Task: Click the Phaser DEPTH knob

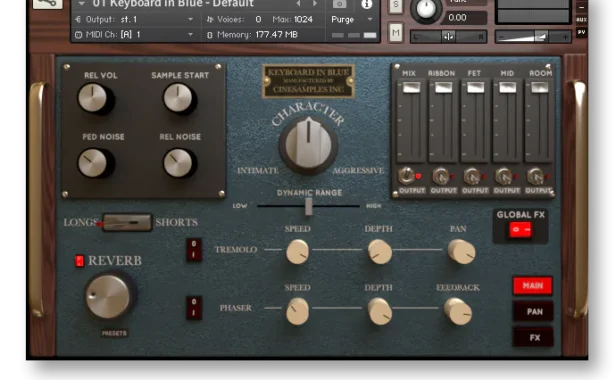Action: [380, 311]
